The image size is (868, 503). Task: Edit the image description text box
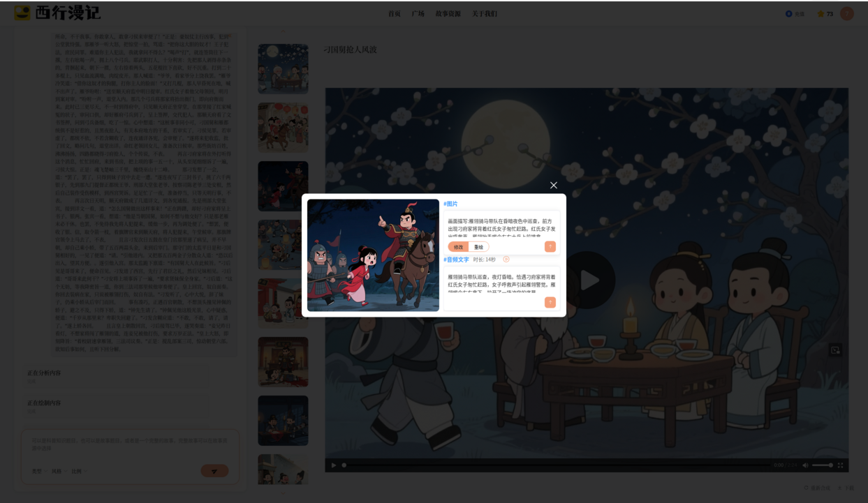click(501, 228)
